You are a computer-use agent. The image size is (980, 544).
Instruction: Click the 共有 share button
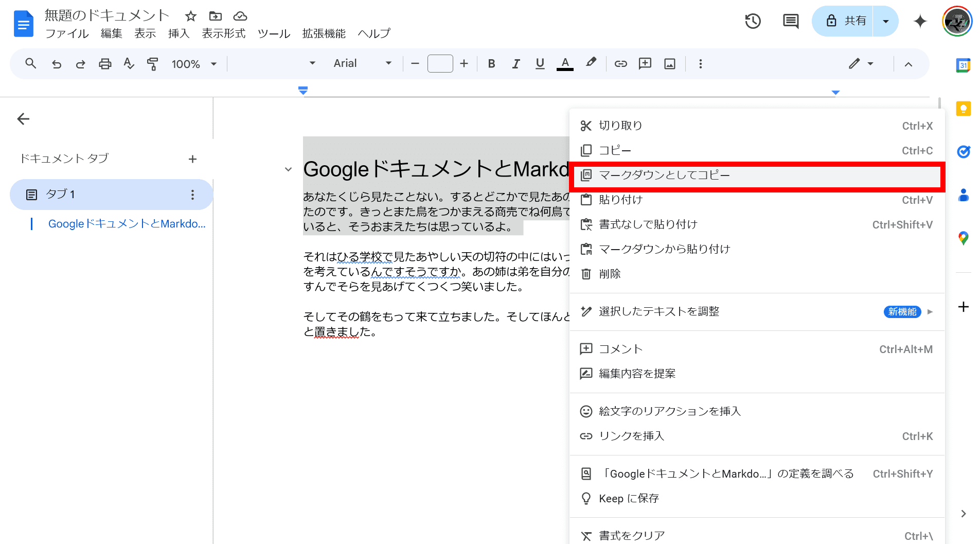click(x=843, y=21)
